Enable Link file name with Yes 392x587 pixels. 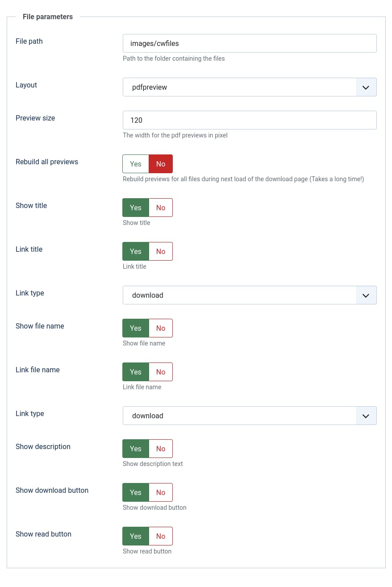[136, 372]
